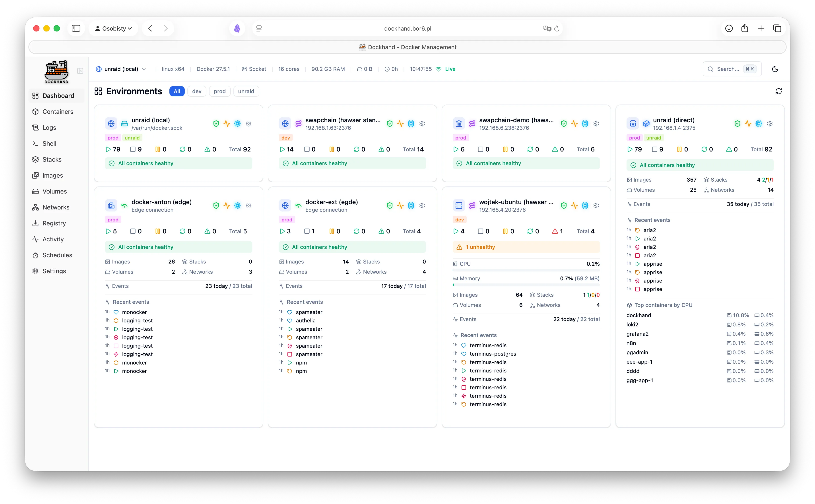Open the Shell from the sidebar
The height and width of the screenshot is (504, 815).
49,143
